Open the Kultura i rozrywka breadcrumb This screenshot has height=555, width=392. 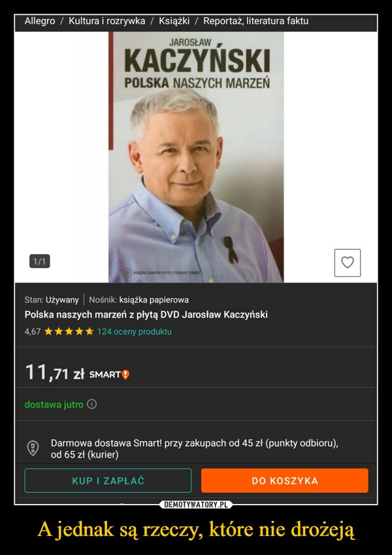click(107, 21)
